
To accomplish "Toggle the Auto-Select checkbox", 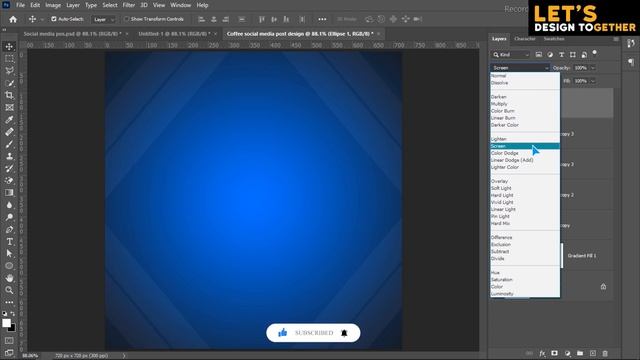I will [x=53, y=19].
